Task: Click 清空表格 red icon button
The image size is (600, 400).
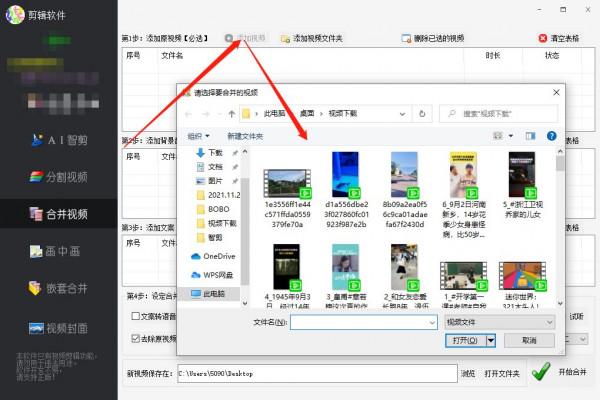Action: [559, 38]
